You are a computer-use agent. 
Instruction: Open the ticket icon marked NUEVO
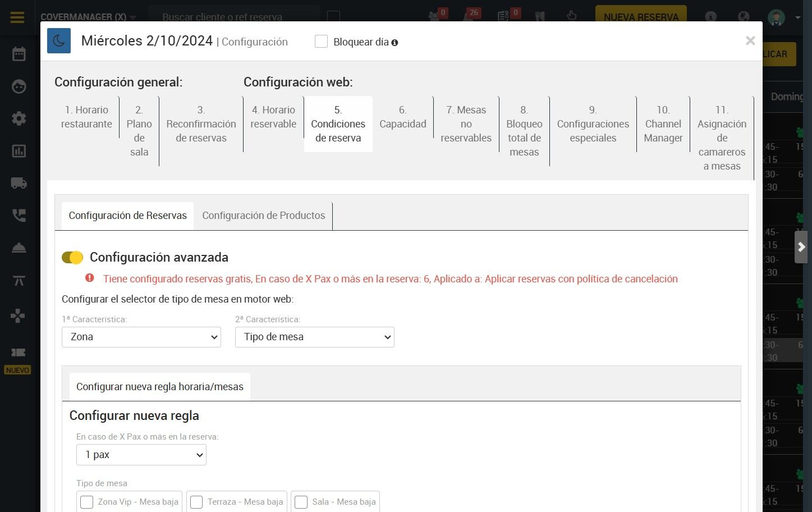(x=18, y=353)
